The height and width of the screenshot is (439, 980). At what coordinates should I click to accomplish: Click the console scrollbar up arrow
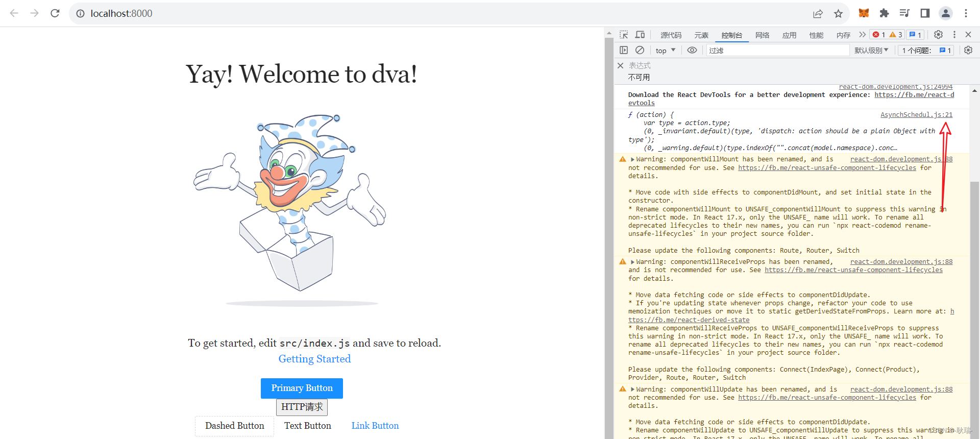click(974, 90)
